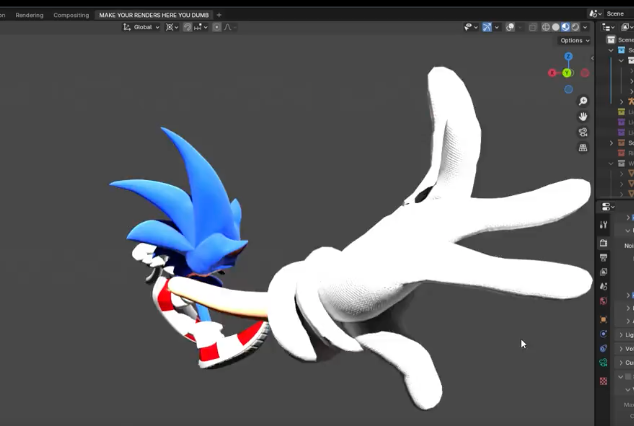
Task: Select the MAKE YOUR RENDERS HERE YOU DUMB tab
Action: (x=154, y=15)
